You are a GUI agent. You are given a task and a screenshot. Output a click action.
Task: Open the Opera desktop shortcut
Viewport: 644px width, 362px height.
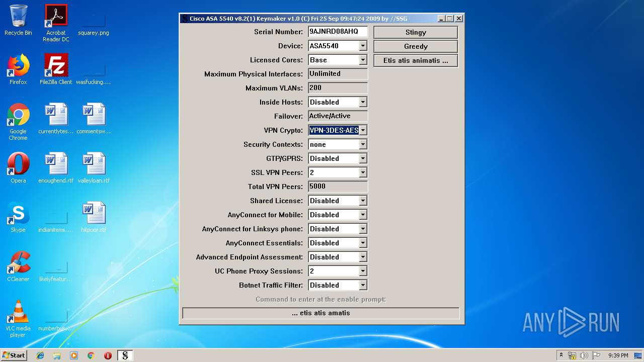point(18,168)
